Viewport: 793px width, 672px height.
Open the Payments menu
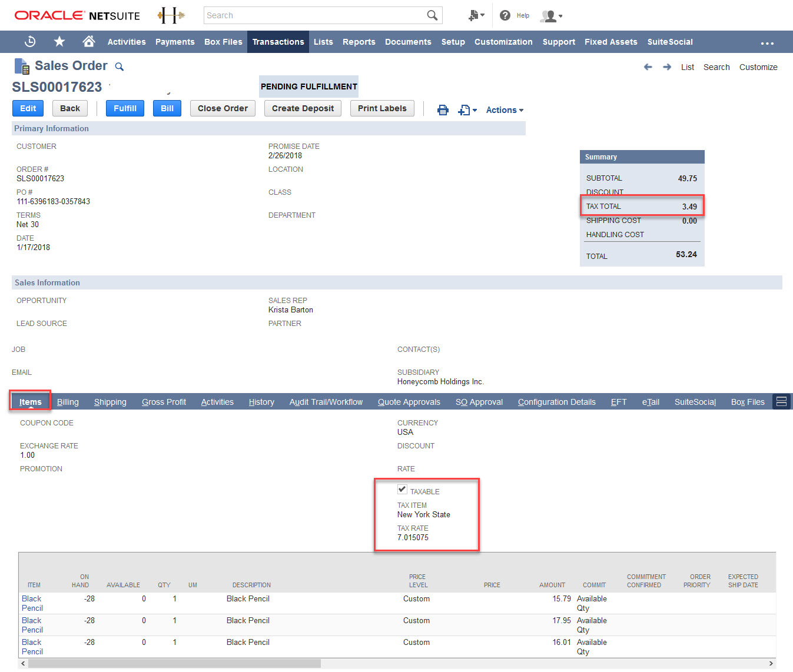[175, 42]
